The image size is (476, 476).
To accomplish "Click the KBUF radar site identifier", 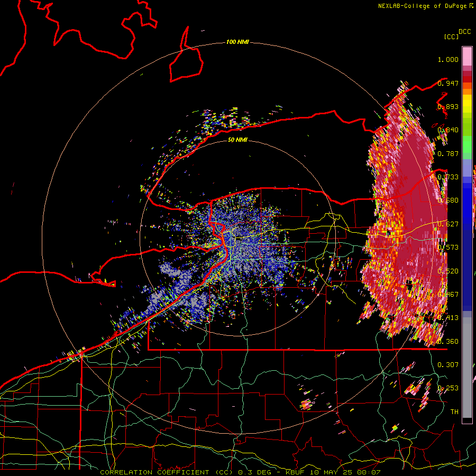I will click(295, 472).
